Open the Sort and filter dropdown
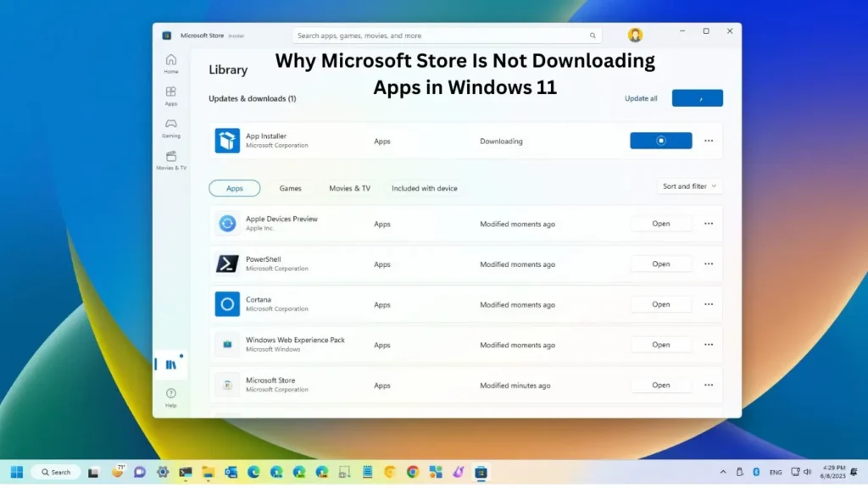The image size is (868, 488). pyautogui.click(x=689, y=186)
